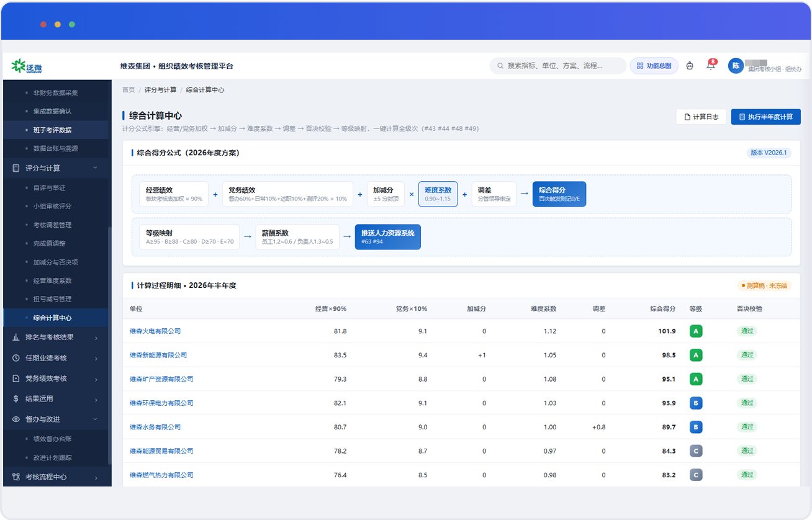Click grade B badge for 维森水务有限公司
Viewport: 812px width, 520px height.
click(x=696, y=427)
